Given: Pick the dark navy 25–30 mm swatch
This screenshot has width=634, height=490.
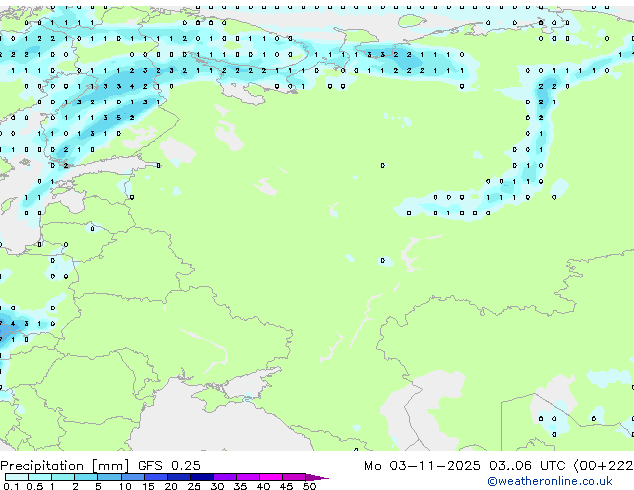Looking at the screenshot, I should (202, 477).
